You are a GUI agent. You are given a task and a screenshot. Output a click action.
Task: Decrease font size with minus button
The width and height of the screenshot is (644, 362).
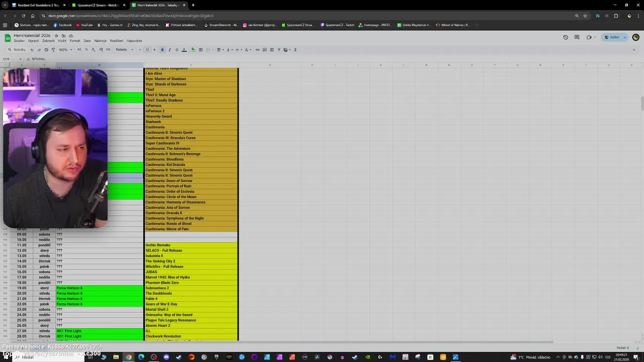click(x=140, y=50)
